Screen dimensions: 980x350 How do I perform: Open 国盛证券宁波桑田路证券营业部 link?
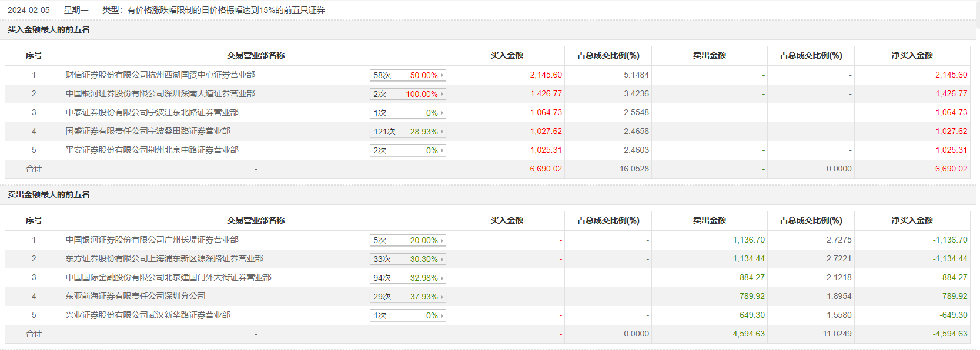point(148,131)
